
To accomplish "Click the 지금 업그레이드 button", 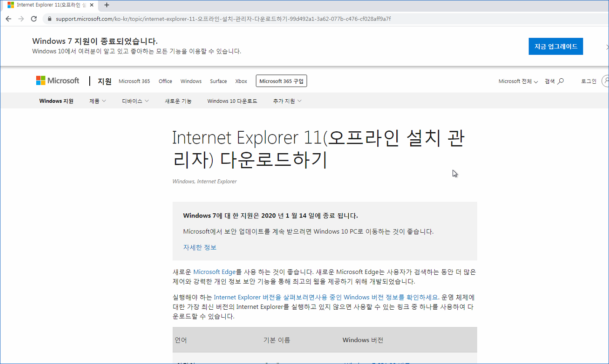I will [x=556, y=46].
